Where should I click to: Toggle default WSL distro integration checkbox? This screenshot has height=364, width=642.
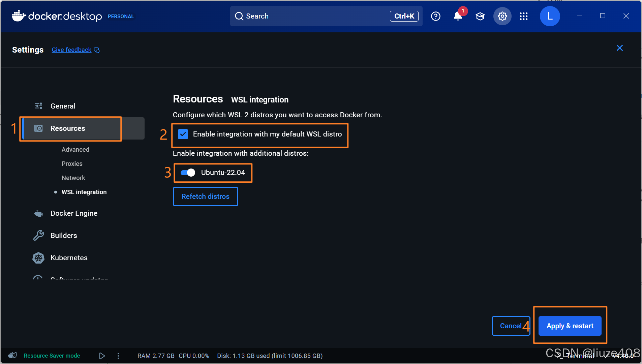(x=183, y=134)
